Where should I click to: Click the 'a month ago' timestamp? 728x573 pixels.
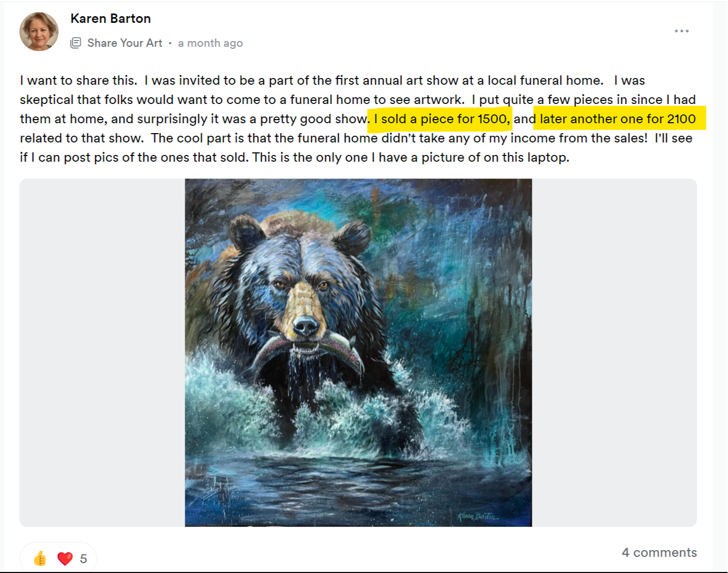(210, 43)
